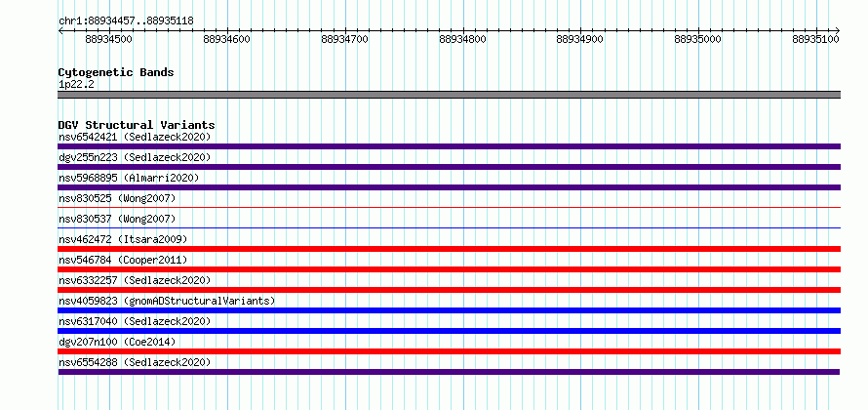Open the nsv6542421 (Sedlazeck2020) label
The height and width of the screenshot is (410, 868).
coord(135,137)
